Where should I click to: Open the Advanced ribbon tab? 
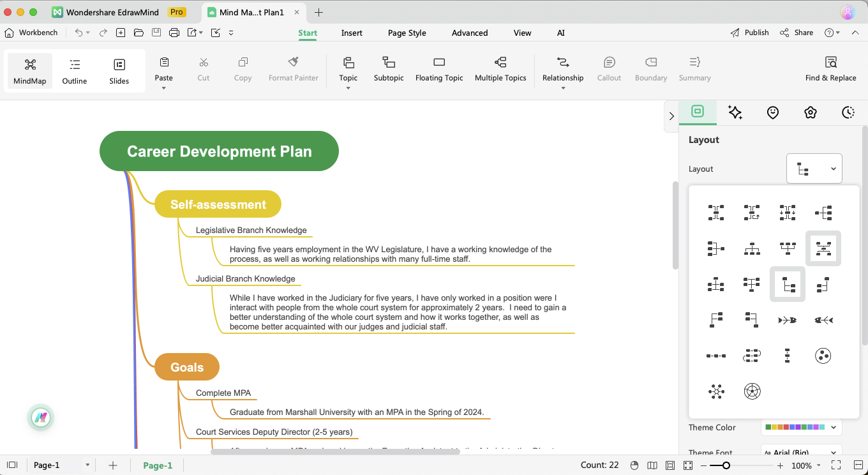tap(470, 33)
